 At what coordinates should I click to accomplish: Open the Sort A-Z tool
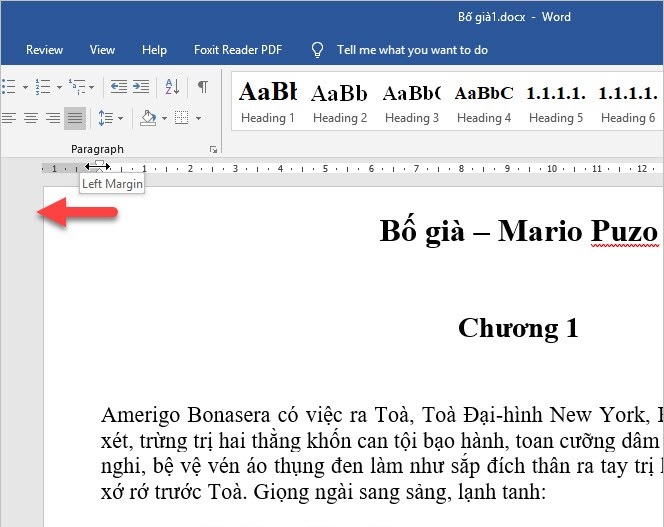[x=172, y=87]
